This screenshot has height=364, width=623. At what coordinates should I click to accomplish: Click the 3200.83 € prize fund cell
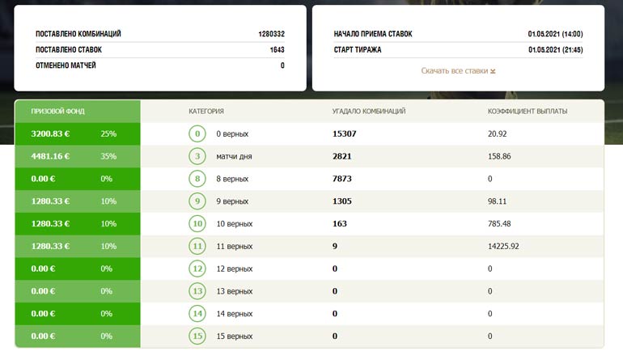pyautogui.click(x=50, y=133)
